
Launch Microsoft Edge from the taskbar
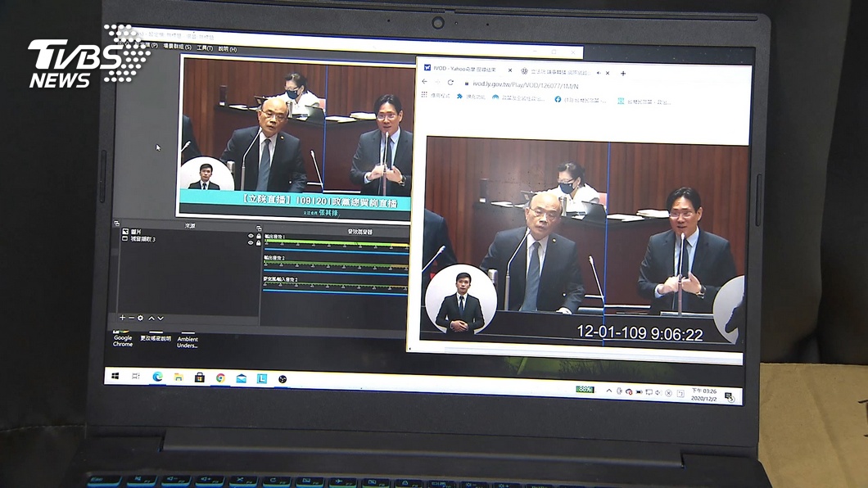coord(157,377)
